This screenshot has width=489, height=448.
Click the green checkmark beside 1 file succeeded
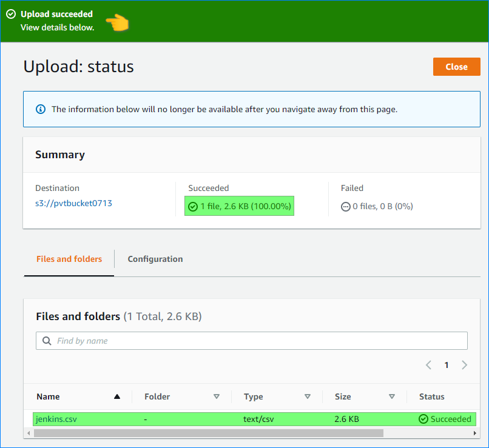[x=193, y=207]
